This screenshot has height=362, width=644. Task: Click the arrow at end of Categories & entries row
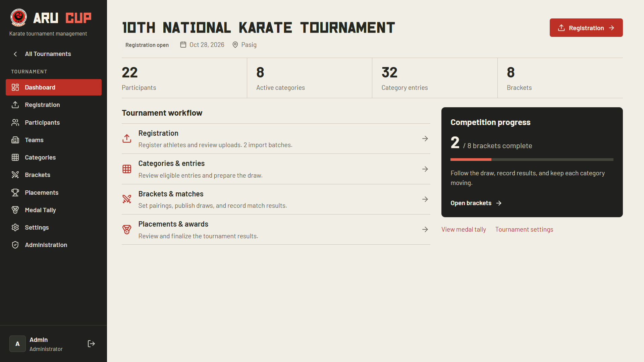click(x=425, y=169)
